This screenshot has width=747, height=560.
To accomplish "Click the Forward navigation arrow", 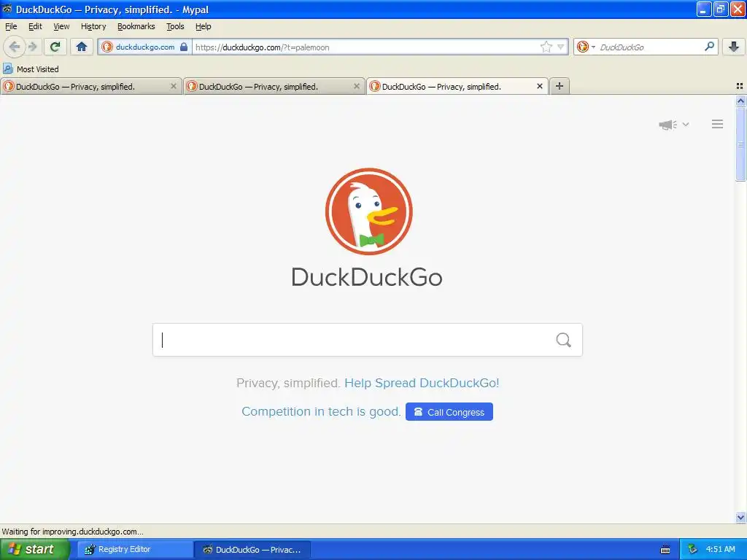I will [x=33, y=47].
